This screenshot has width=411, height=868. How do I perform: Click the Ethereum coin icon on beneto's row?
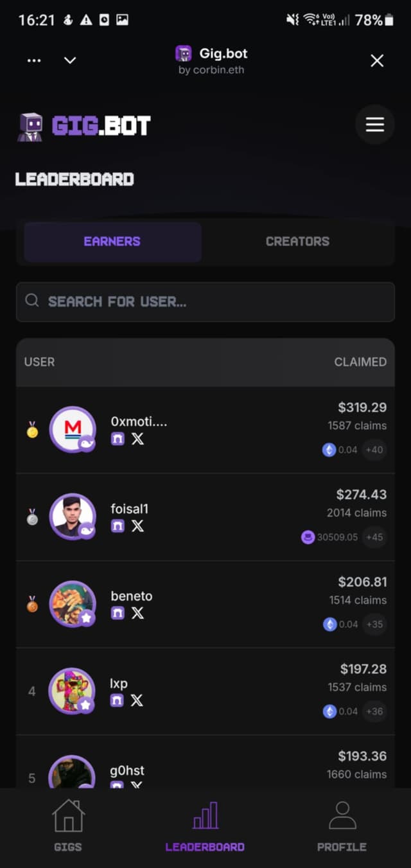pyautogui.click(x=330, y=624)
